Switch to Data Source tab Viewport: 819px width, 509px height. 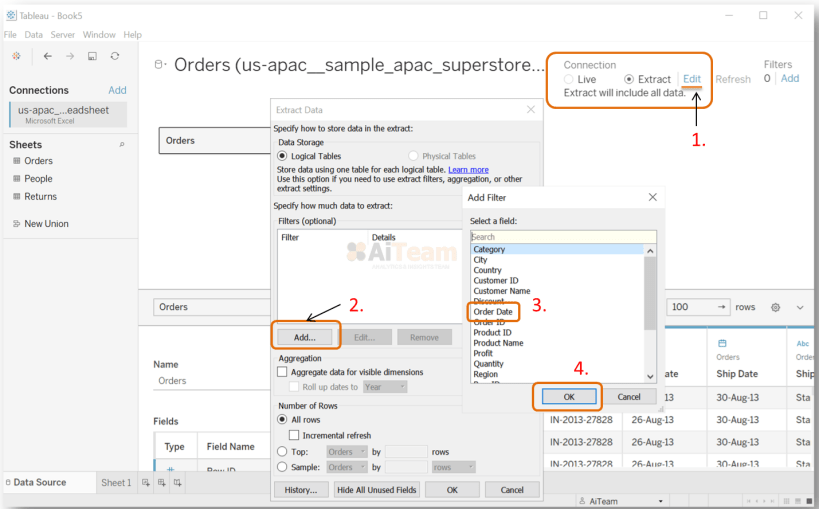pos(40,482)
